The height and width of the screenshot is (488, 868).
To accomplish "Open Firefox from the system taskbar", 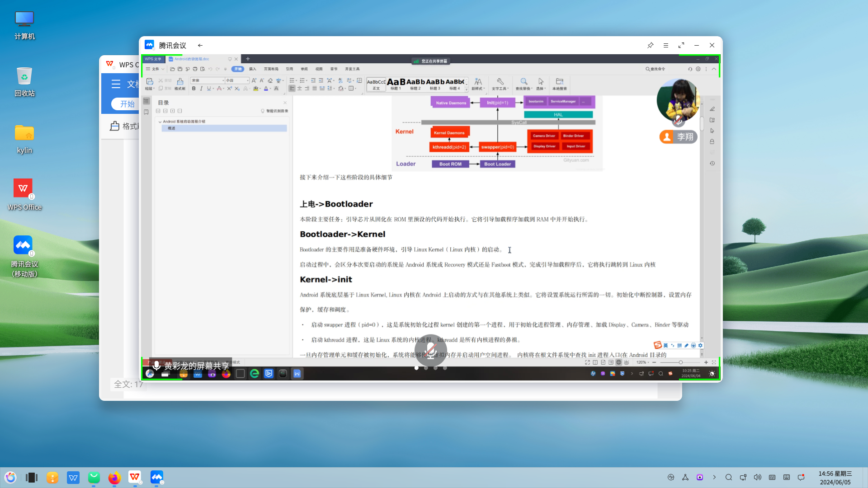I will [114, 478].
